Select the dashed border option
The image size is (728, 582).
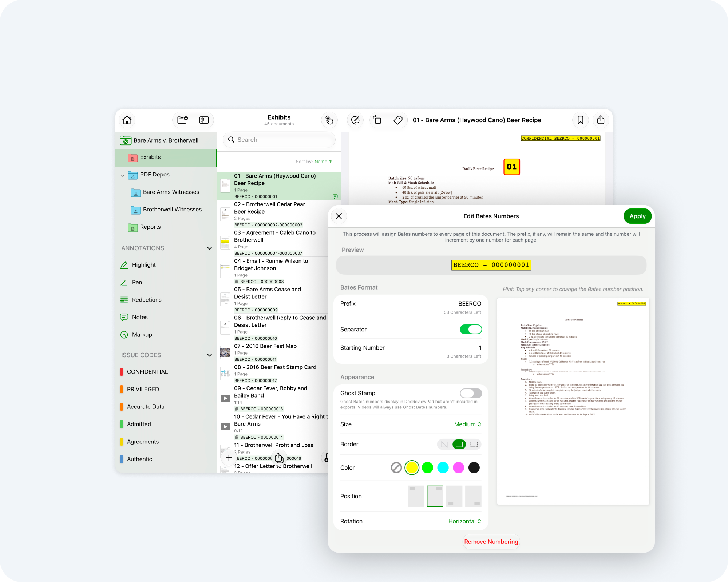point(474,444)
